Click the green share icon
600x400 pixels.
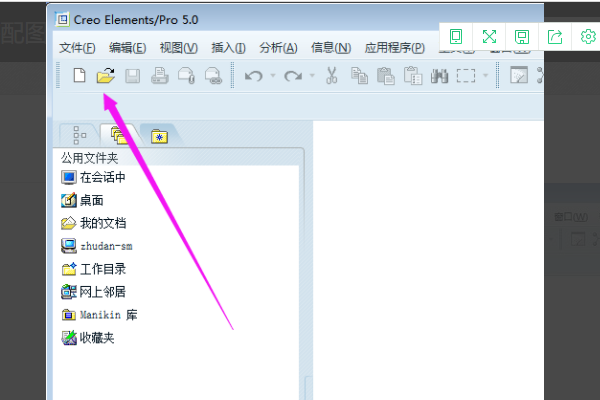[555, 37]
